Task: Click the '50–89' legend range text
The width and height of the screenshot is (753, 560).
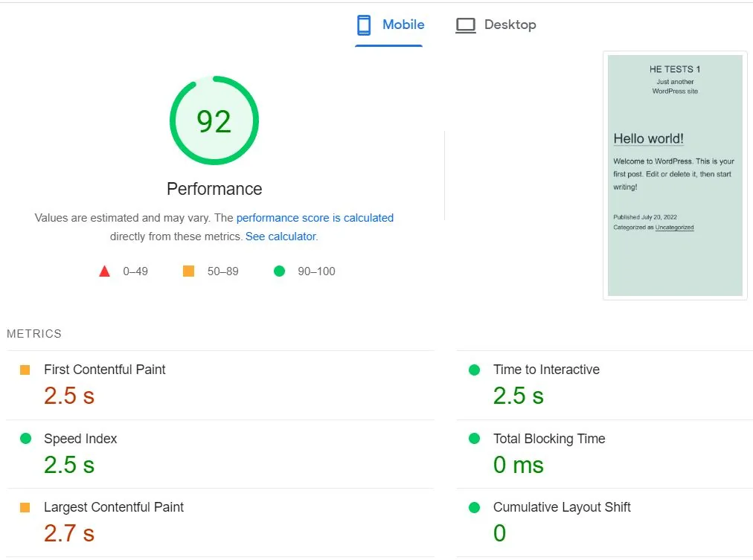Action: [x=222, y=271]
